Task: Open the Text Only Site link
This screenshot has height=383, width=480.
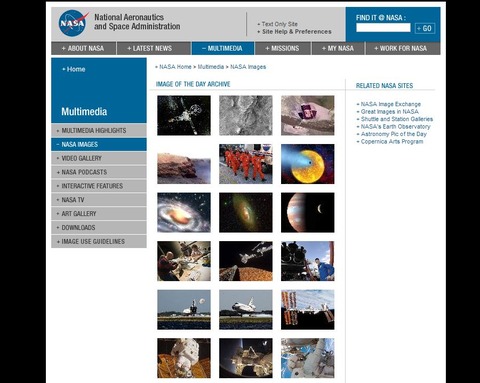Action: pos(279,24)
